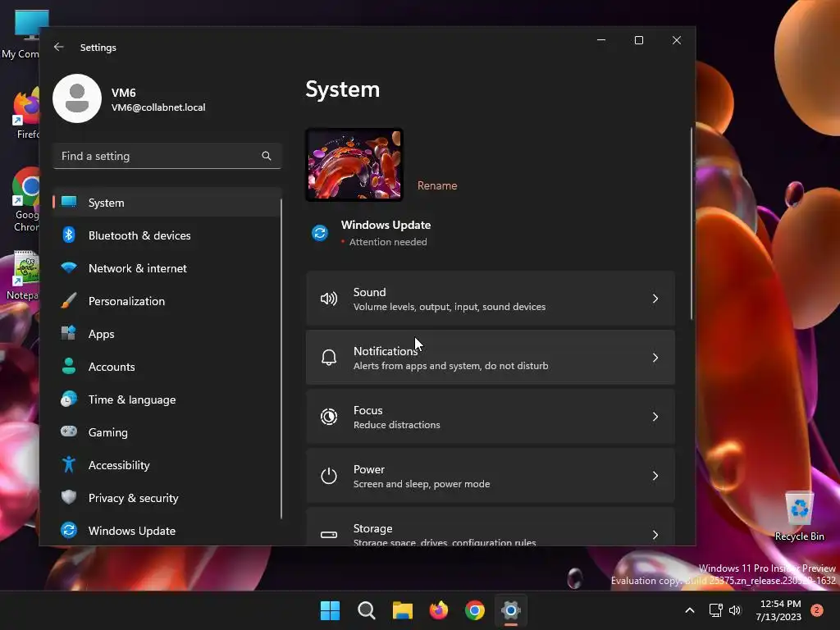Open Focus reduce distractions settings

click(x=491, y=416)
